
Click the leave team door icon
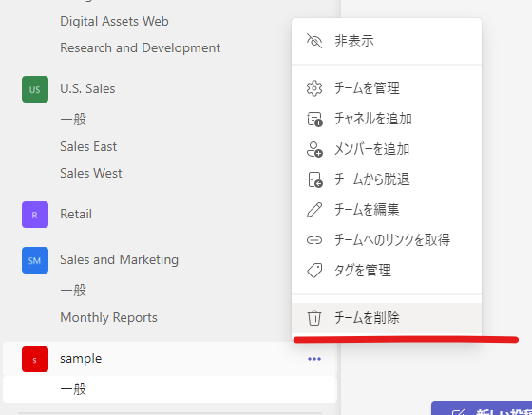point(314,179)
